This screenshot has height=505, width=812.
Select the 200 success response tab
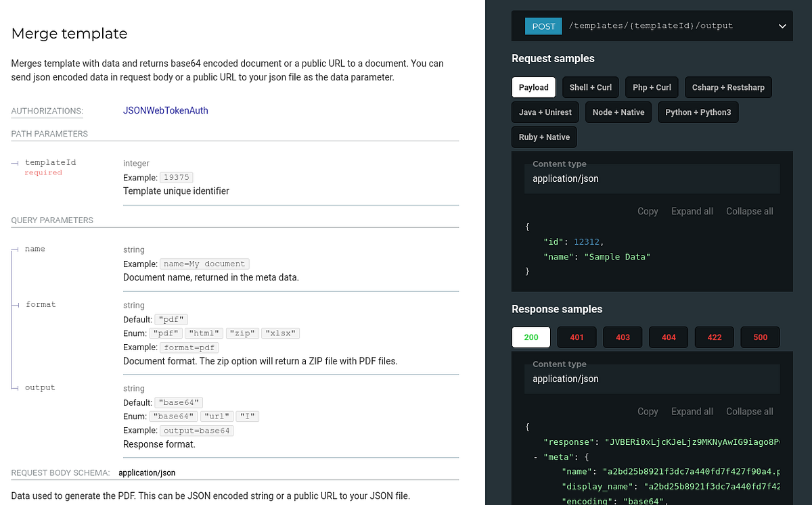531,337
